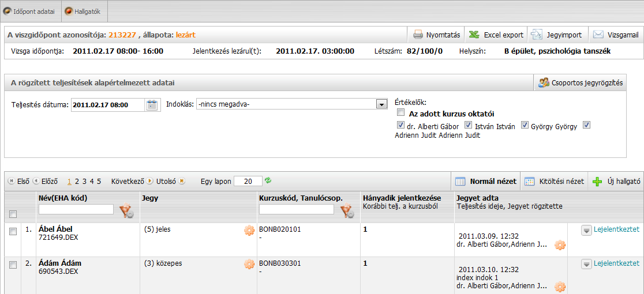Switch to the Hallgatók tab

(84, 12)
